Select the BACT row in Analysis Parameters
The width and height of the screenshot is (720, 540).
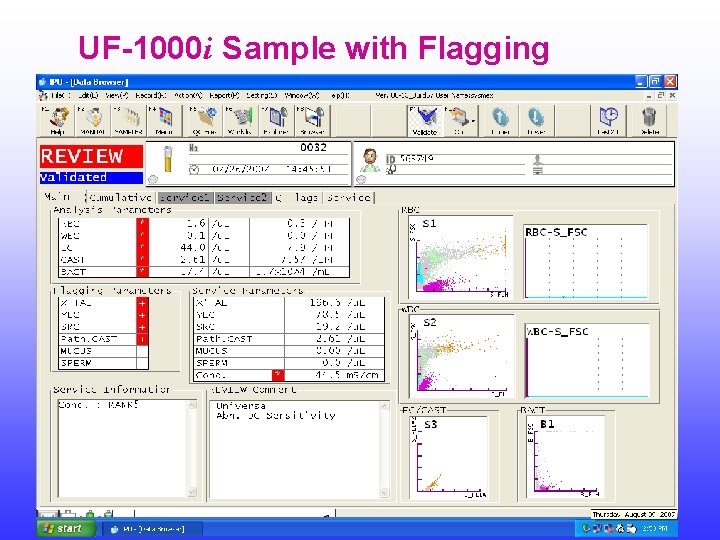tap(204, 272)
